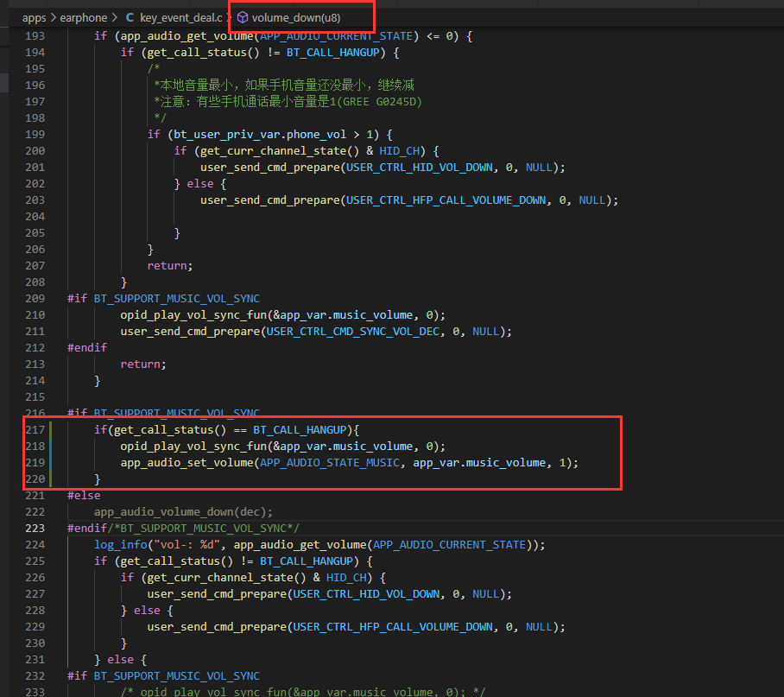Click APP_AUDIO_STATE_MUSIC on line 219
The height and width of the screenshot is (697, 784).
click(x=330, y=463)
